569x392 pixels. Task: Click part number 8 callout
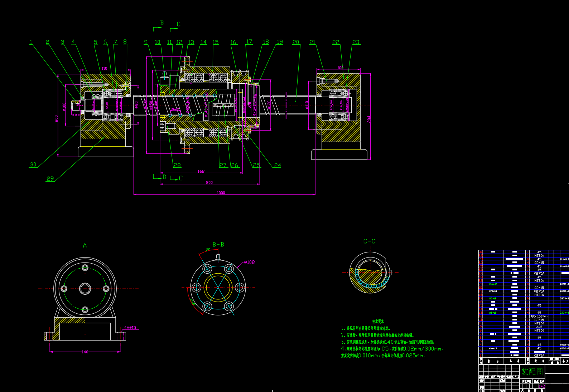coord(125,41)
